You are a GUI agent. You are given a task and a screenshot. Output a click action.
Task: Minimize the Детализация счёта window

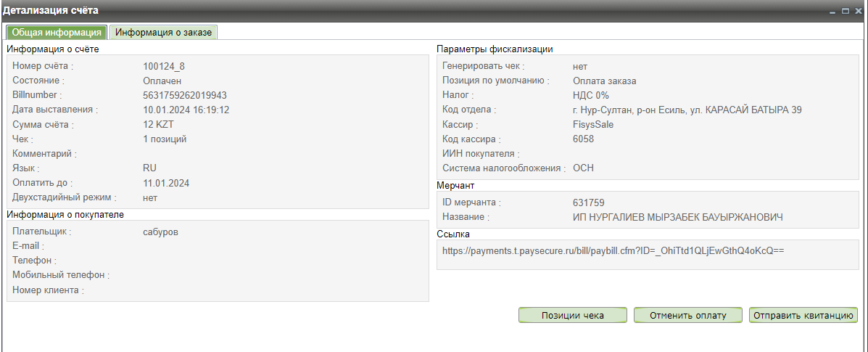(834, 11)
